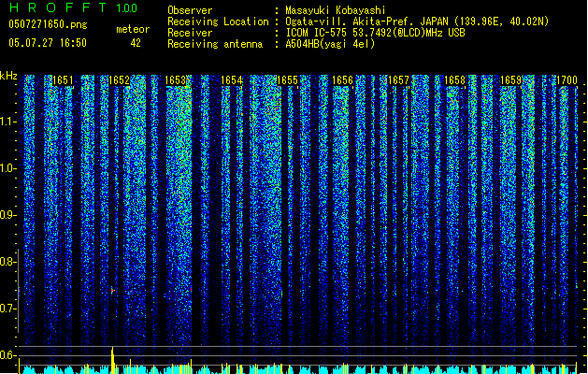Click the tall yellow meteor echo spike
This screenshot has width=588, height=374.
click(x=112, y=360)
